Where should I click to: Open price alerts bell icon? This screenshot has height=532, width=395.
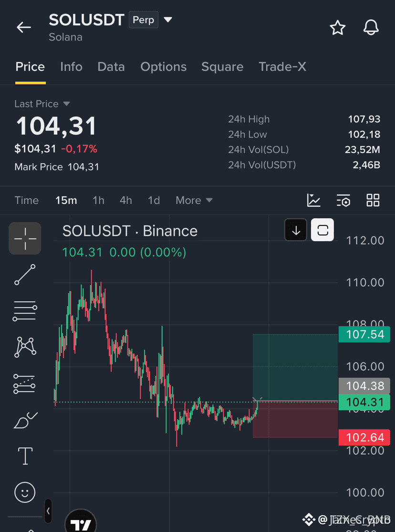coord(371,27)
